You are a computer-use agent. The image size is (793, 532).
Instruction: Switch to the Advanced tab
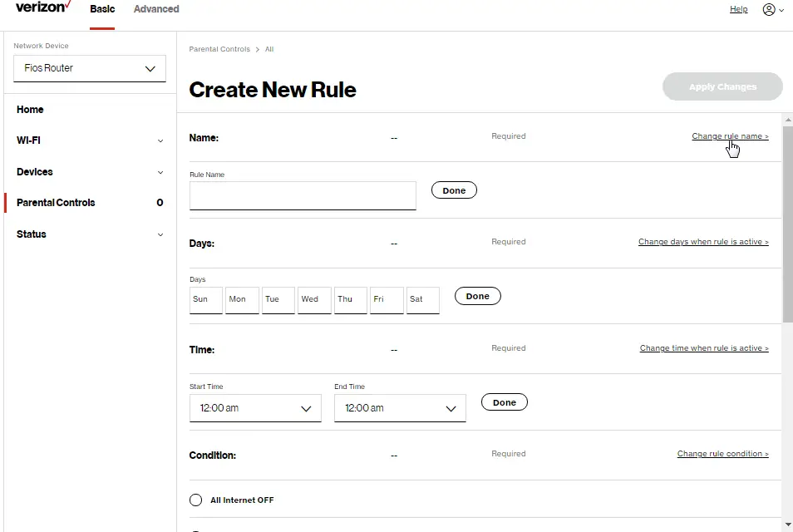click(155, 9)
